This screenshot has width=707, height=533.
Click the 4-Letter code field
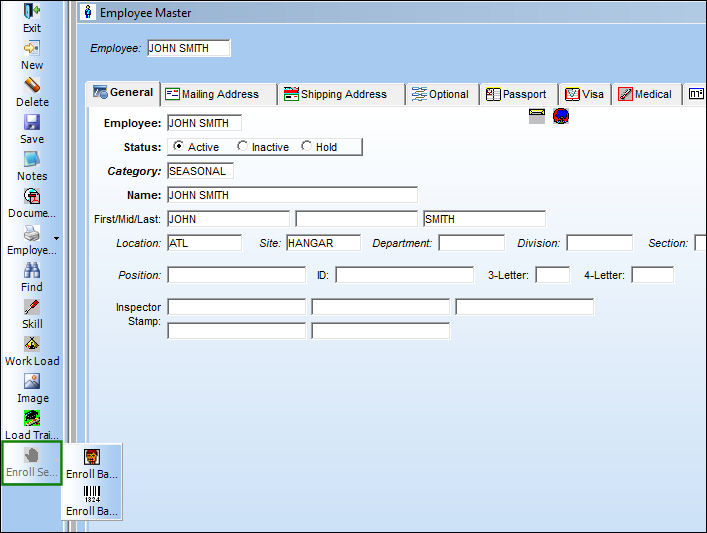[x=652, y=275]
